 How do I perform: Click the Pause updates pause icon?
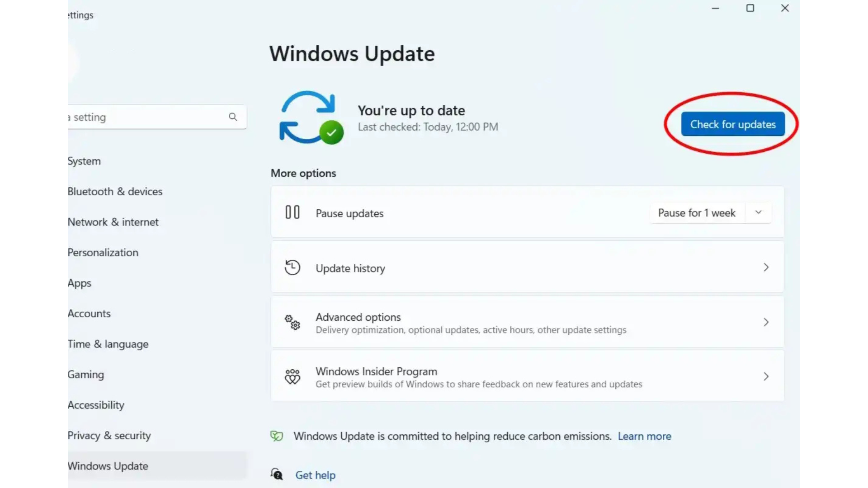(x=292, y=211)
